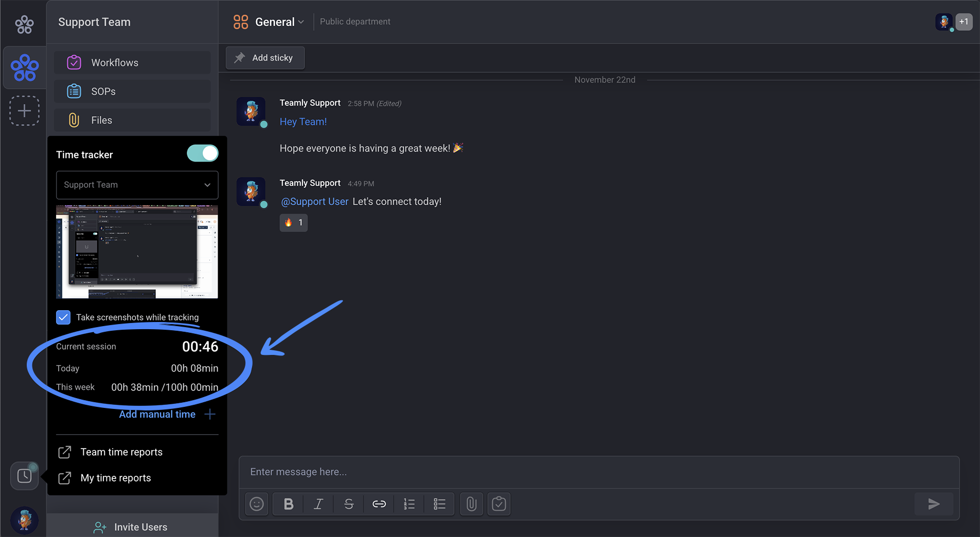
Task: Open Teamly Support avatar on 4:49 PM message
Action: point(251,191)
